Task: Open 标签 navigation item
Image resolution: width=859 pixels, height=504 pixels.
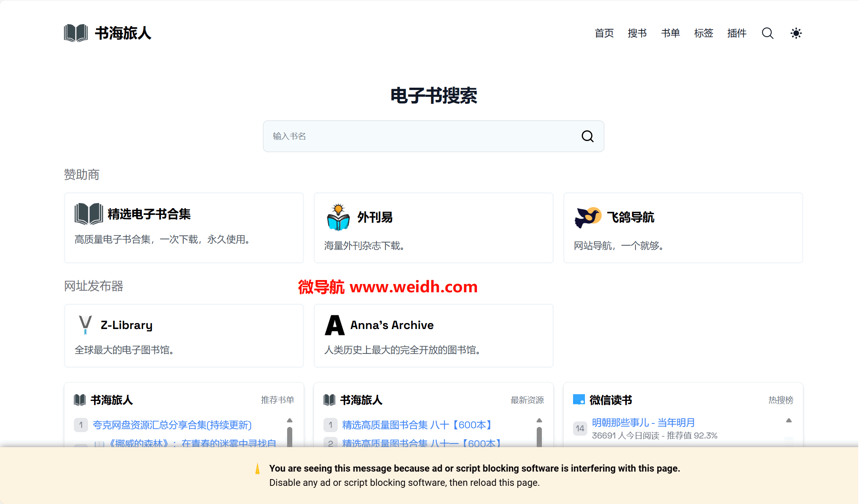Action: 703,33
